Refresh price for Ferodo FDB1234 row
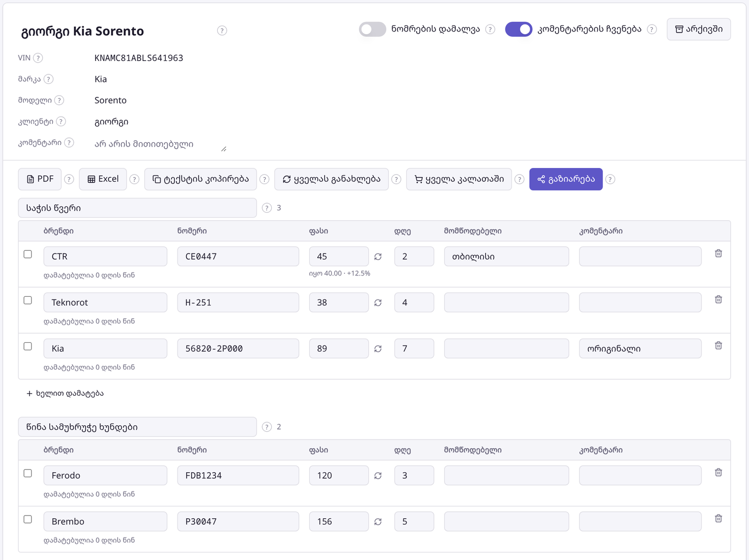The image size is (749, 560). point(378,475)
